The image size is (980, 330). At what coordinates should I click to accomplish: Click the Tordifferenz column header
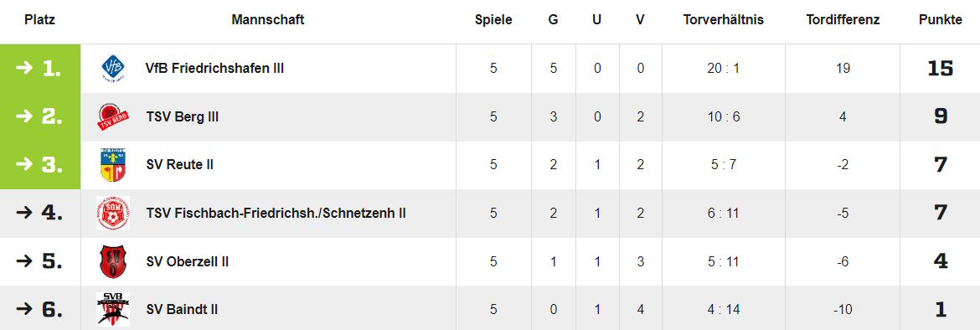click(x=843, y=20)
